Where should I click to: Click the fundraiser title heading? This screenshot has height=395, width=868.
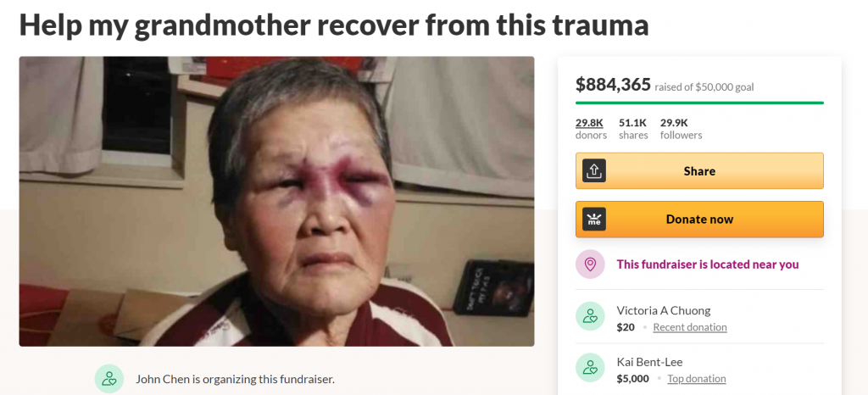click(x=334, y=25)
